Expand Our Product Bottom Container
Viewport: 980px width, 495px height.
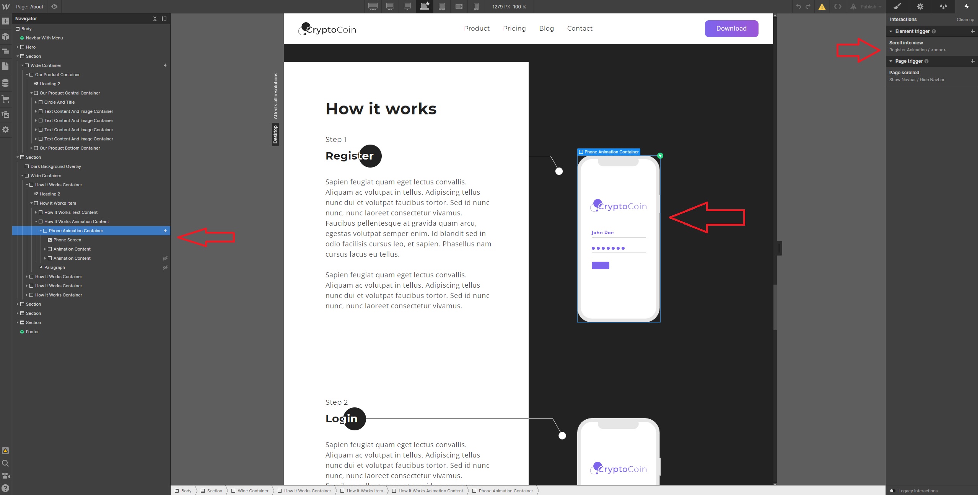[x=31, y=148]
